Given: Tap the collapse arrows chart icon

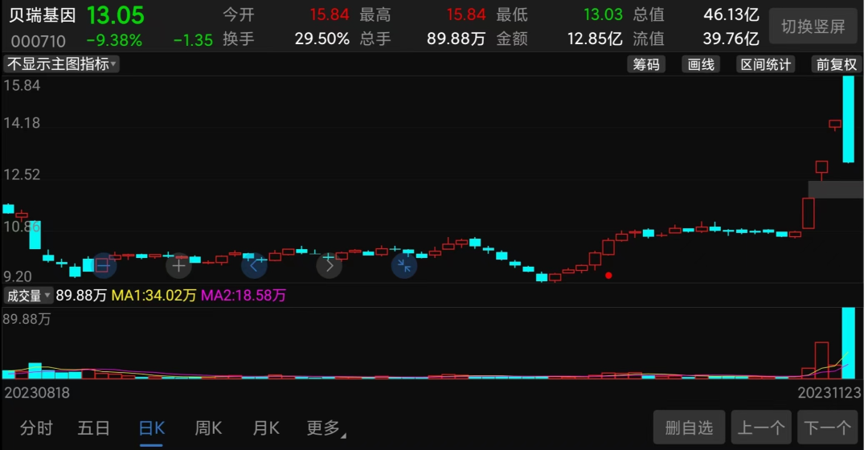Looking at the screenshot, I should (x=404, y=266).
